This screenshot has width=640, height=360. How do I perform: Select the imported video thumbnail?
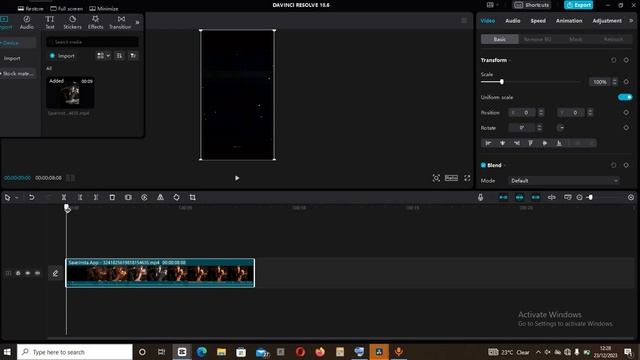pyautogui.click(x=70, y=93)
